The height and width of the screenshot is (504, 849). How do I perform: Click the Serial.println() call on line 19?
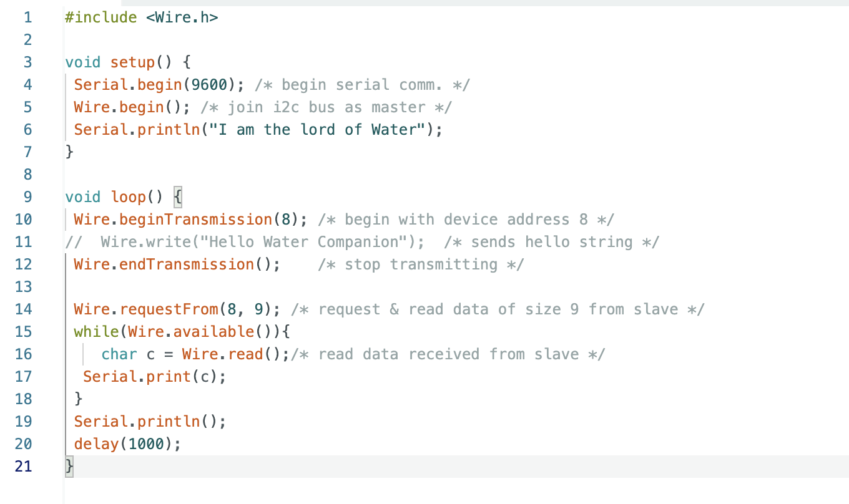150,422
